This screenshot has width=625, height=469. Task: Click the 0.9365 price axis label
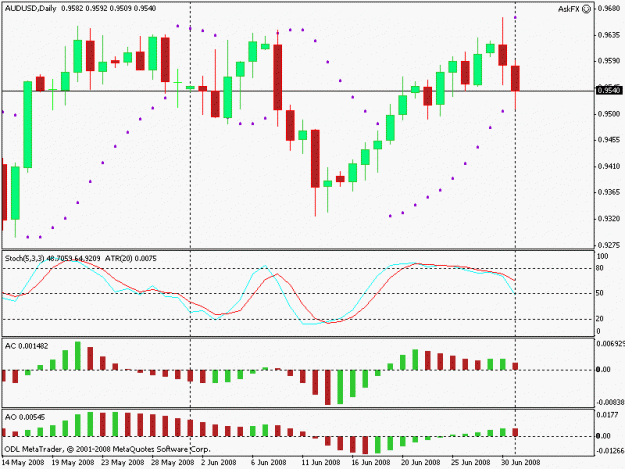click(609, 192)
